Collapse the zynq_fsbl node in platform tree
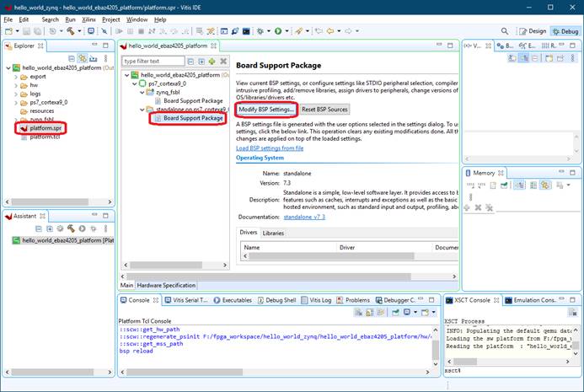 143,93
